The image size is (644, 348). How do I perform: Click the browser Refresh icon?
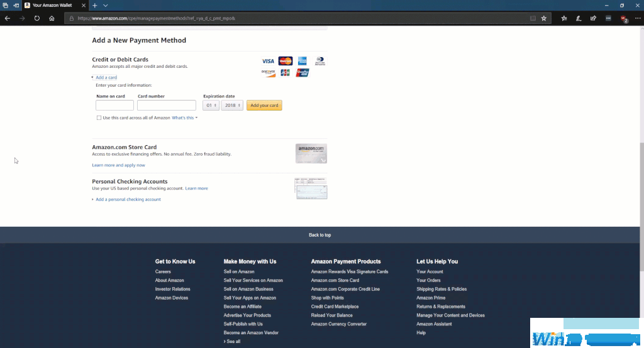click(37, 18)
